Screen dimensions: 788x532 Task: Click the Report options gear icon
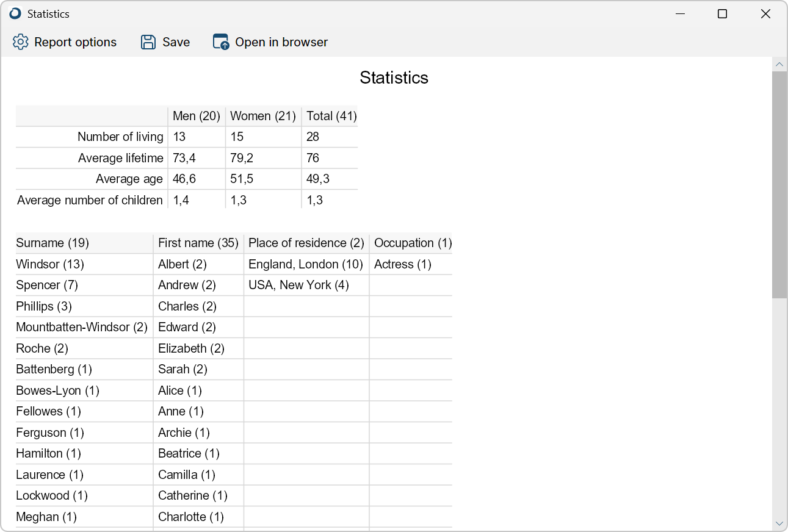(x=21, y=42)
